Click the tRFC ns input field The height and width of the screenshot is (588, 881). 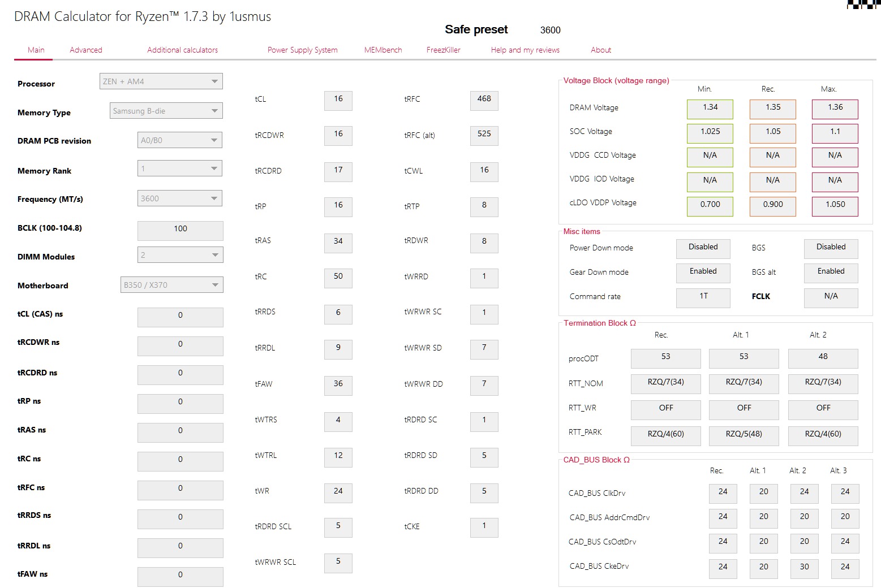coord(181,490)
